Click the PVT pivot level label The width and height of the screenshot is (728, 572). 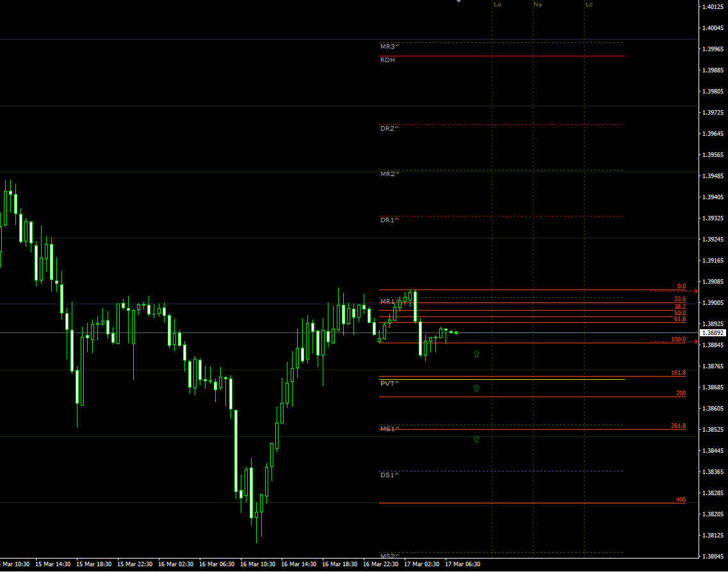coord(389,383)
